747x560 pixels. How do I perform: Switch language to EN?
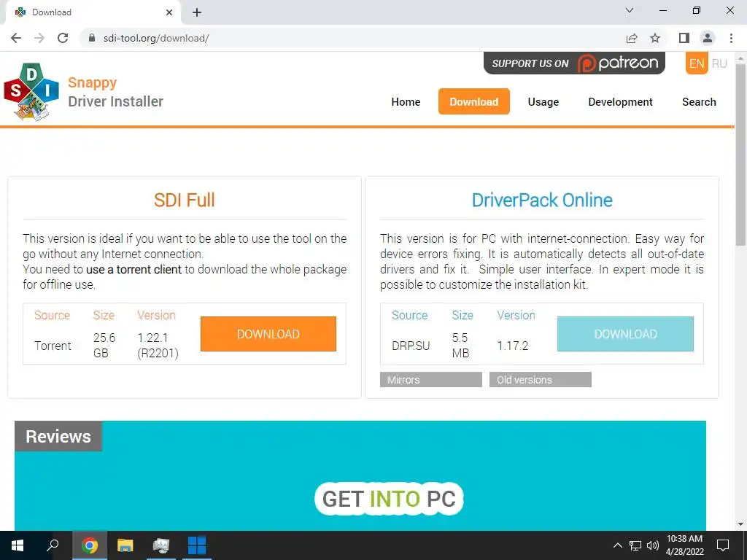697,63
